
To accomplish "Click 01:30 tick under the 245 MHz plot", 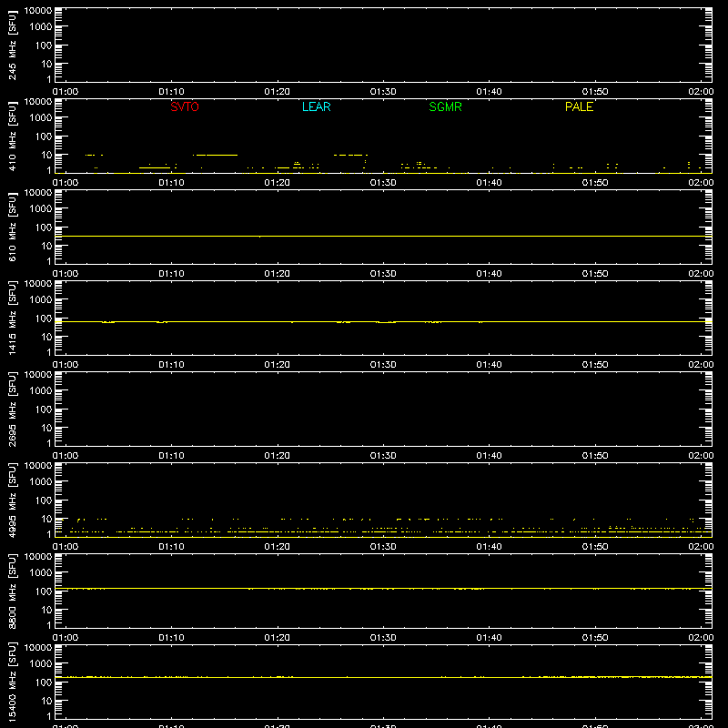I will (x=383, y=92).
